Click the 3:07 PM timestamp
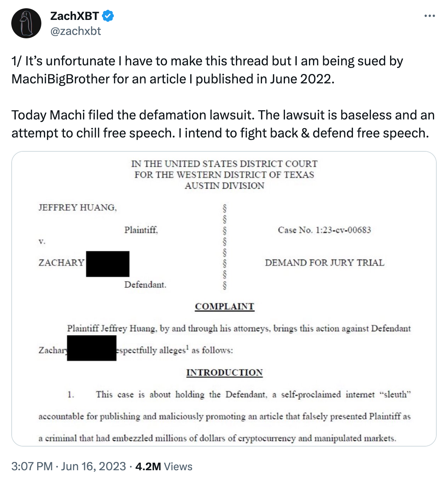 pyautogui.click(x=32, y=466)
